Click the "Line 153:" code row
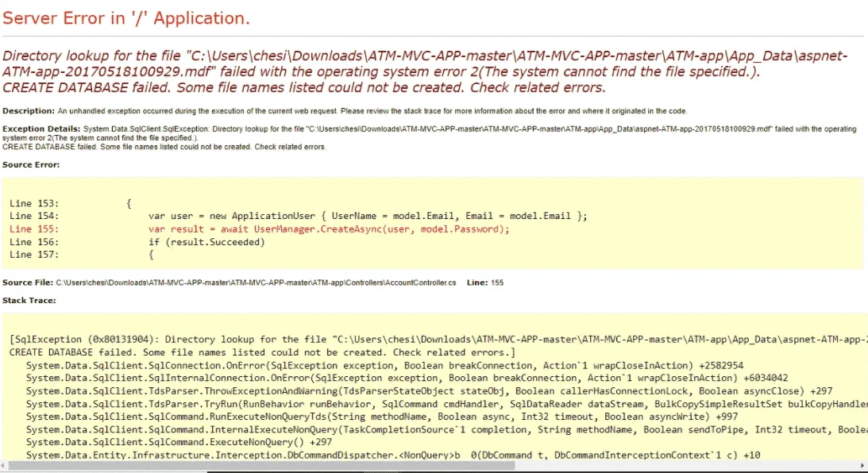The image size is (868, 473). click(71, 204)
